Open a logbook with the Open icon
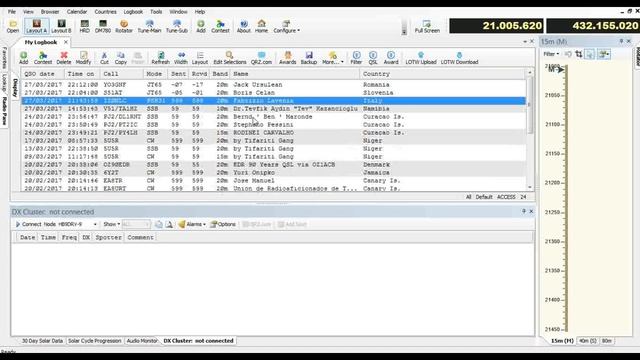 click(x=13, y=27)
